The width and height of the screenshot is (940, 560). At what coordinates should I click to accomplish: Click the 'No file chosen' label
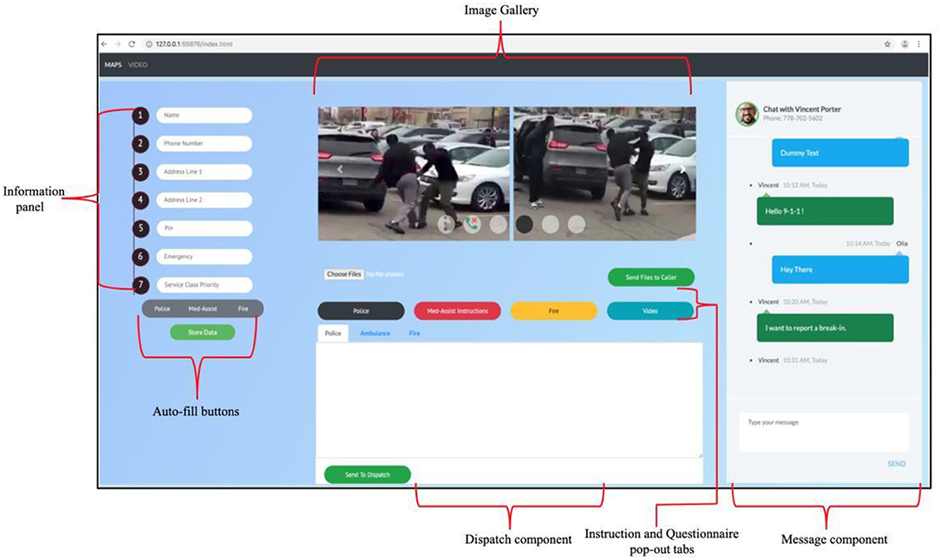coord(385,274)
